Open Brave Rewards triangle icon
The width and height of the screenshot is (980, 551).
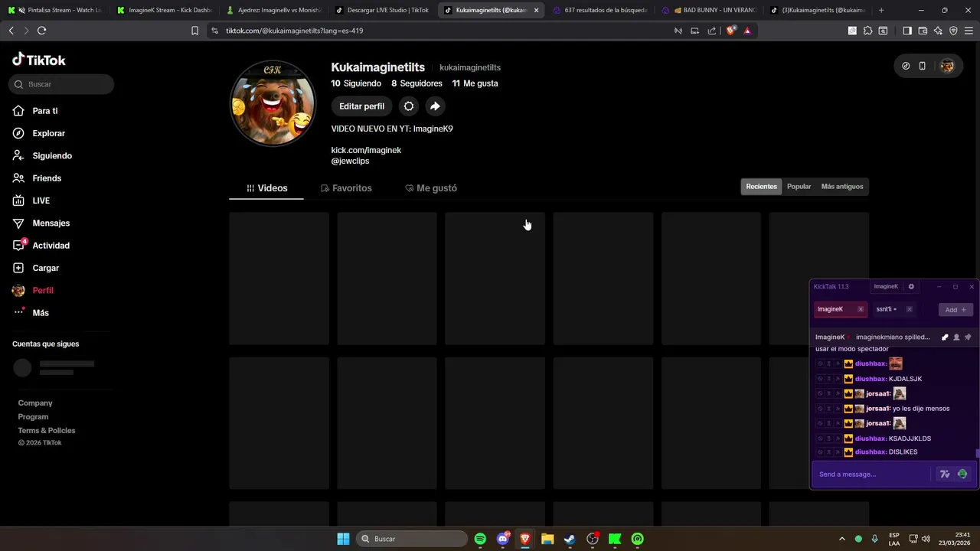747,31
